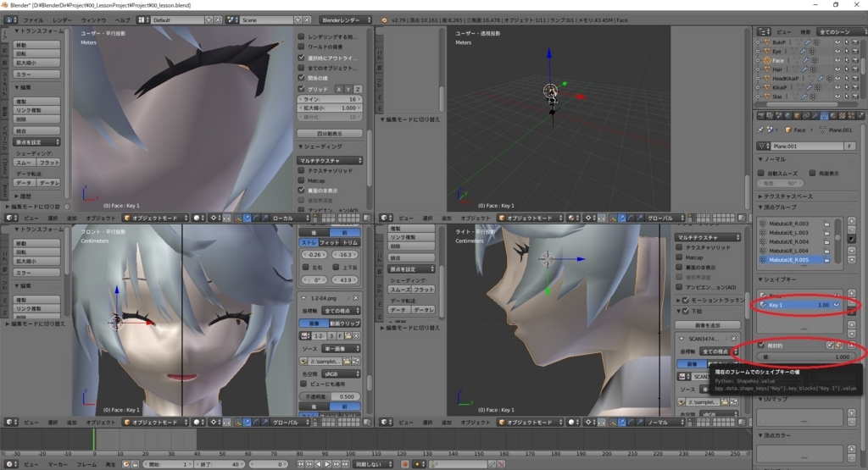Click the 統合 button in top-left tool shelf
The height and width of the screenshot is (470, 868).
[x=36, y=130]
